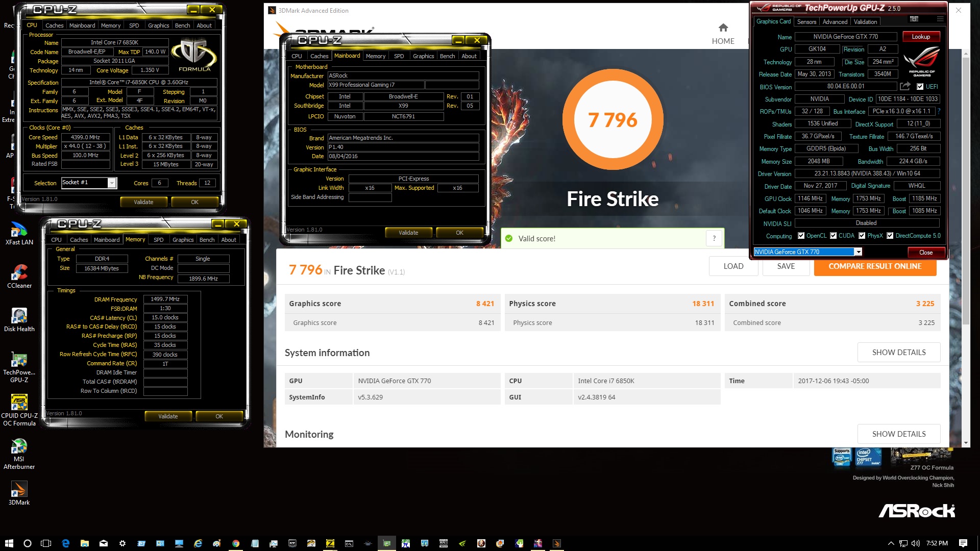Click Cortana search circle on taskbar
This screenshot has height=551, width=980.
pos(28,543)
